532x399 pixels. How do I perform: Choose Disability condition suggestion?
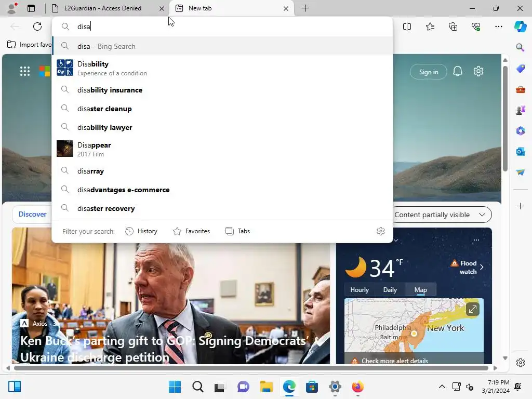click(222, 68)
